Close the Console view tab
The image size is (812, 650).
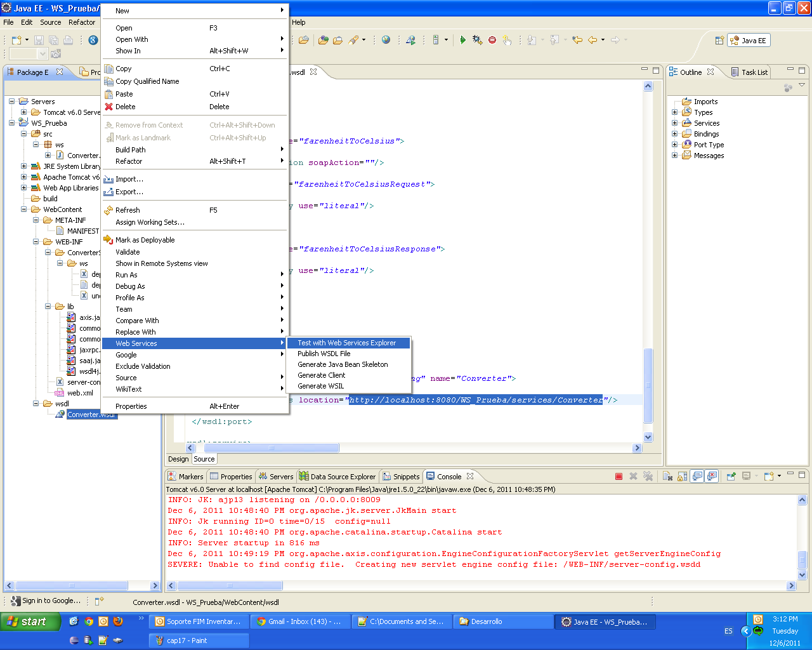click(x=470, y=476)
